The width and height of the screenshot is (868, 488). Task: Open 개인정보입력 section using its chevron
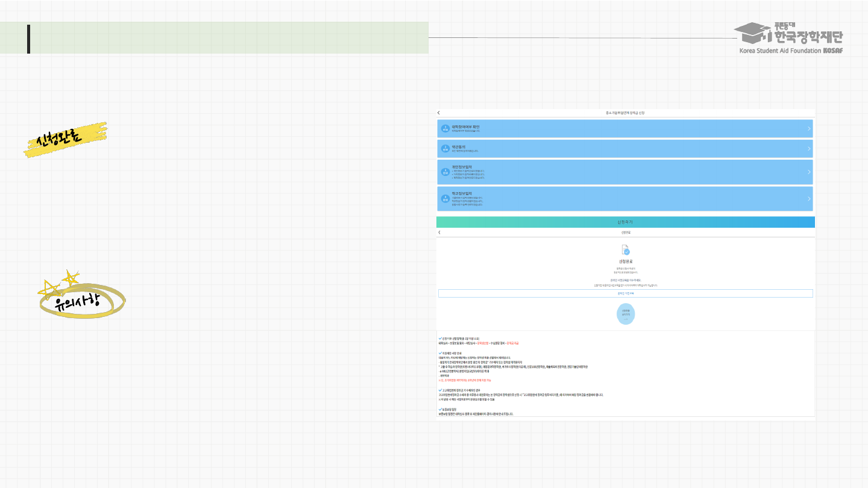pos(808,172)
